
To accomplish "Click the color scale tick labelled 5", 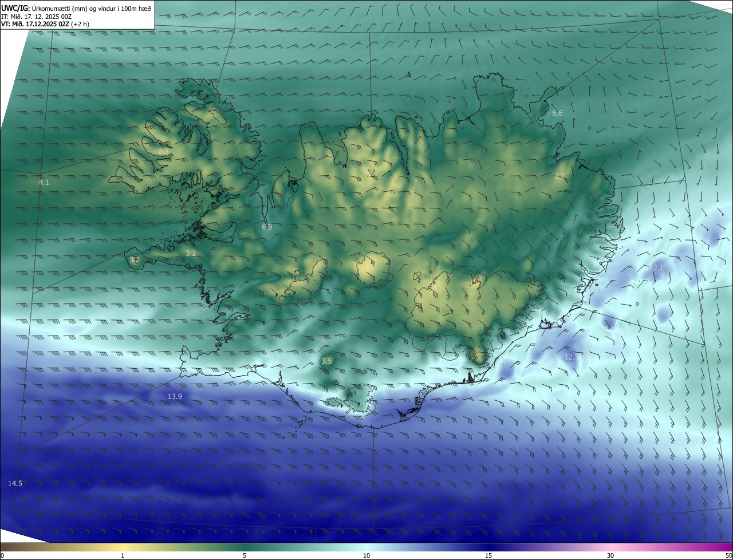I will click(x=245, y=555).
